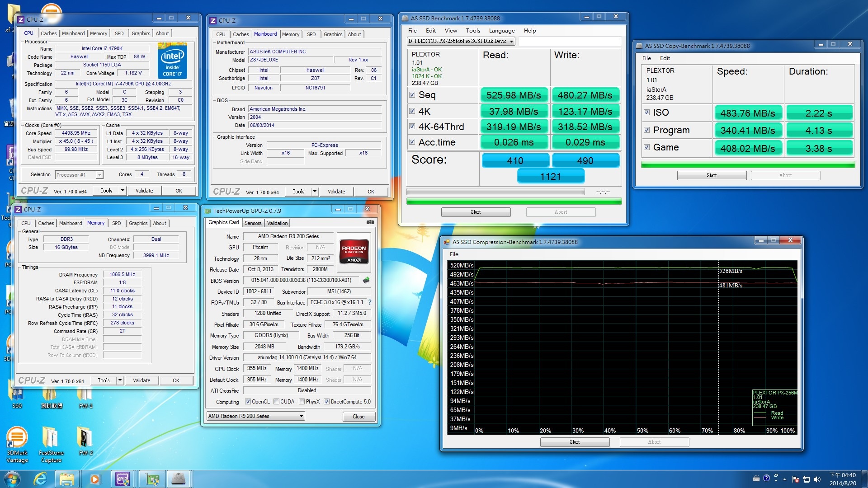This screenshot has height=488, width=868.
Task: Open the Language menu in AS SSD Benchmark
Action: point(502,30)
